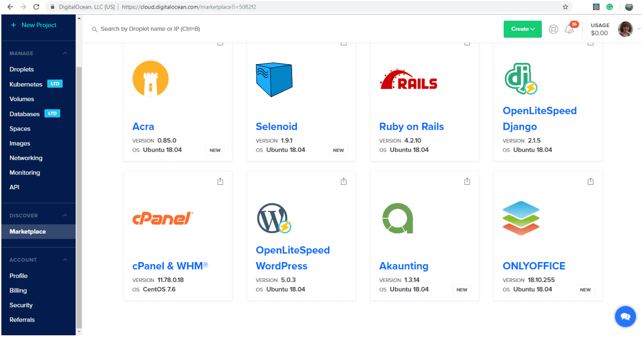Open the Akaunting title link
Viewport: 644px width, 338px height.
404,266
